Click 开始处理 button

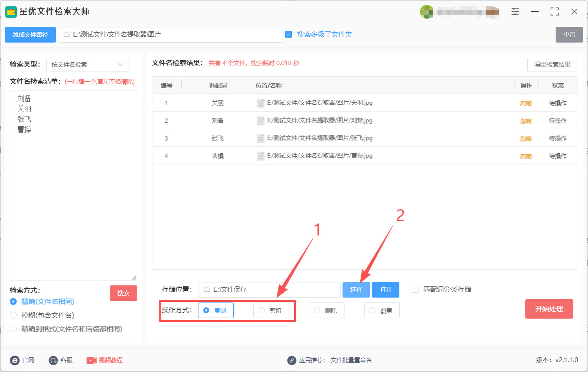pos(549,309)
